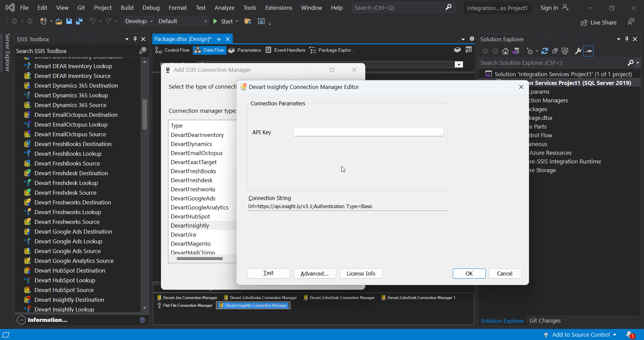Screen dimensions: 644x340
Task: Toggle the Solution Explorer auto-hide pin
Action: (x=627, y=39)
